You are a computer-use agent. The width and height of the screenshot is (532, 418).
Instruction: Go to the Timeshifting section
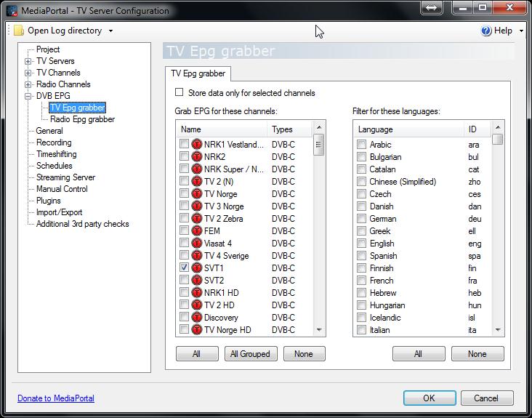tap(57, 154)
